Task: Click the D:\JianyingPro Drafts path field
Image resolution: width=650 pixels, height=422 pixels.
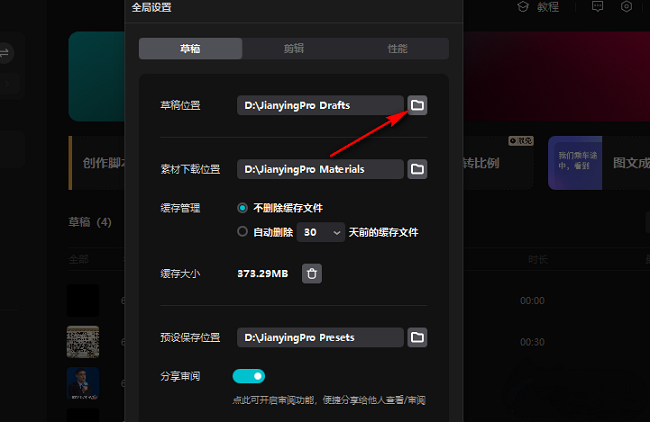Action: pos(320,105)
